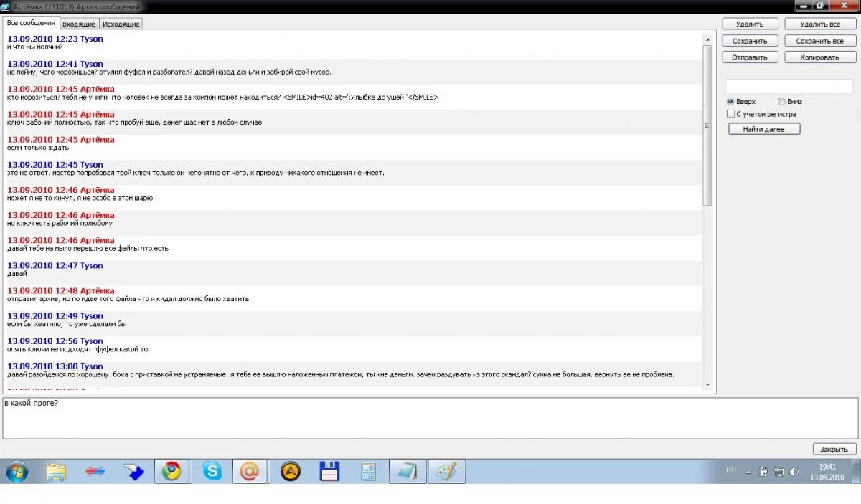Select message "опять ключи не подходят"
This screenshot has width=861, height=504.
(x=78, y=349)
